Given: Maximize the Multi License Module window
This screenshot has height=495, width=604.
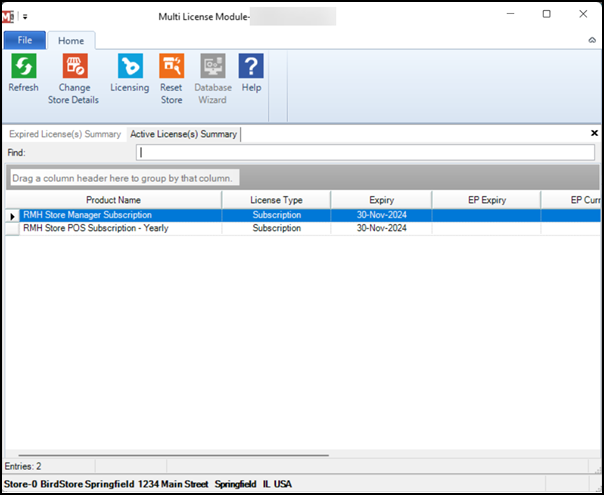Looking at the screenshot, I should pyautogui.click(x=547, y=14).
